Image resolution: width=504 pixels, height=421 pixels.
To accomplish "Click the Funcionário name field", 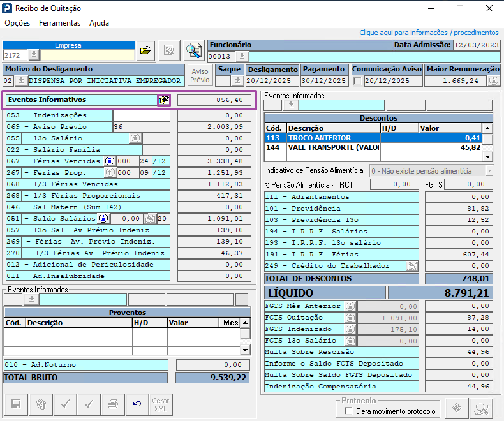I will 374,57.
